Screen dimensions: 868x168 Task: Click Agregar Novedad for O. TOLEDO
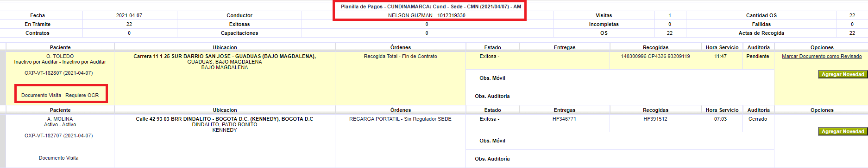click(843, 74)
